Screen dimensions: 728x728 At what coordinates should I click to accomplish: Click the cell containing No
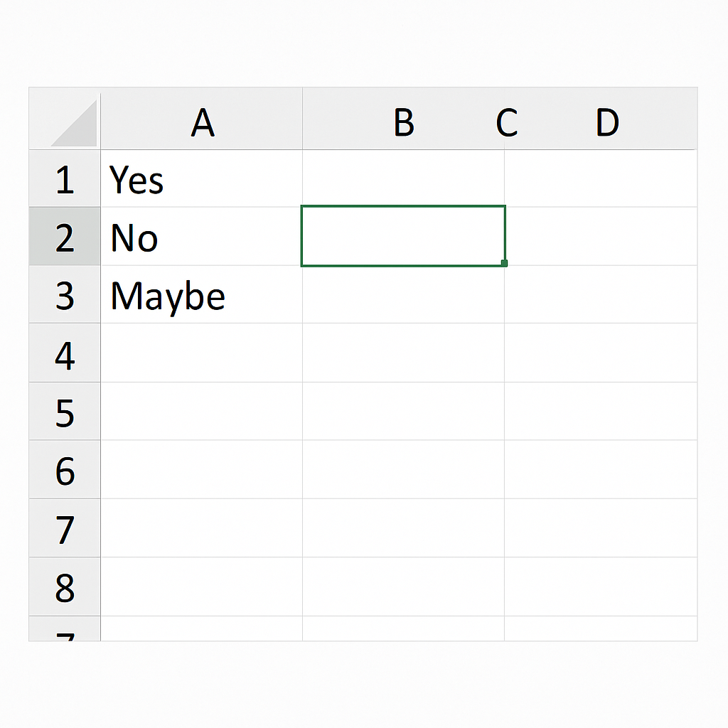[x=201, y=236]
